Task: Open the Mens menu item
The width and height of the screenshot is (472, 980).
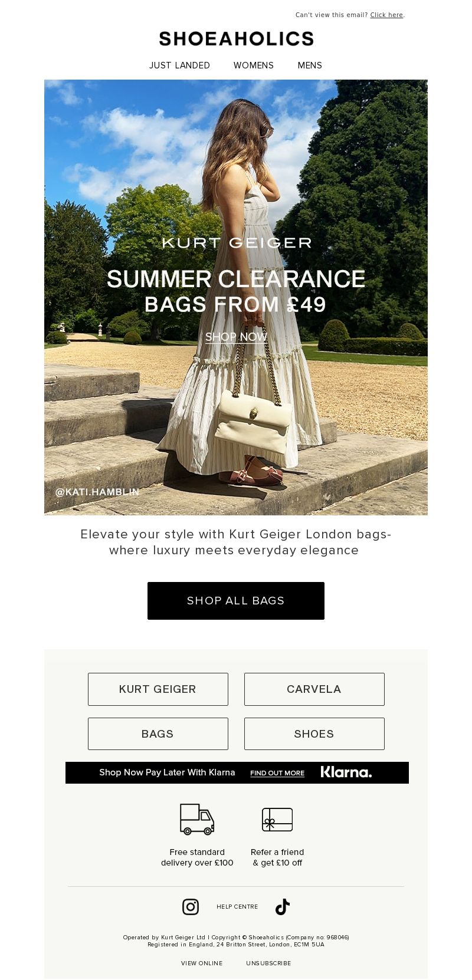Action: (310, 65)
